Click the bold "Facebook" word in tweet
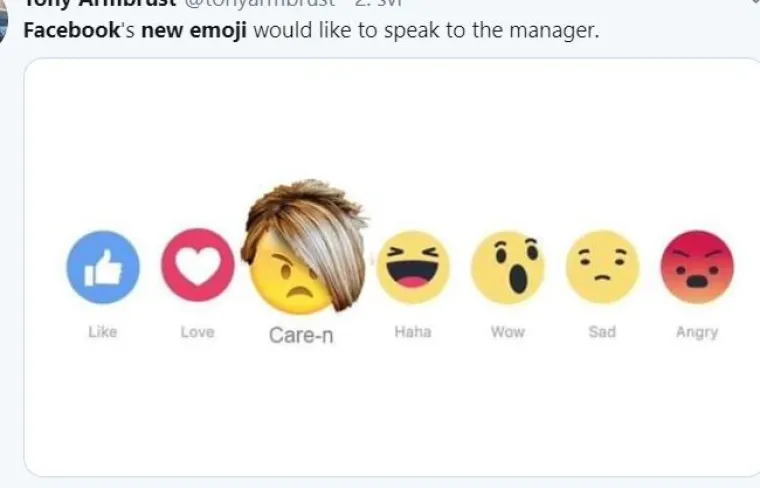The width and height of the screenshot is (760, 488). (x=64, y=30)
